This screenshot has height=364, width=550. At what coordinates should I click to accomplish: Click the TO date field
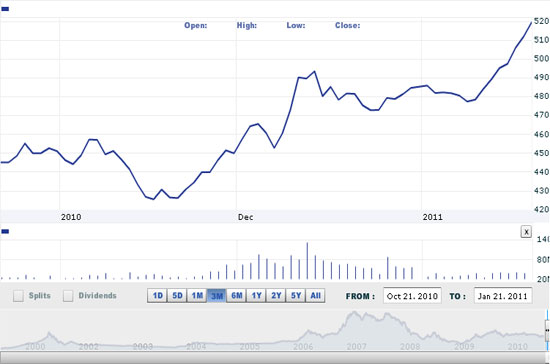pos(503,296)
